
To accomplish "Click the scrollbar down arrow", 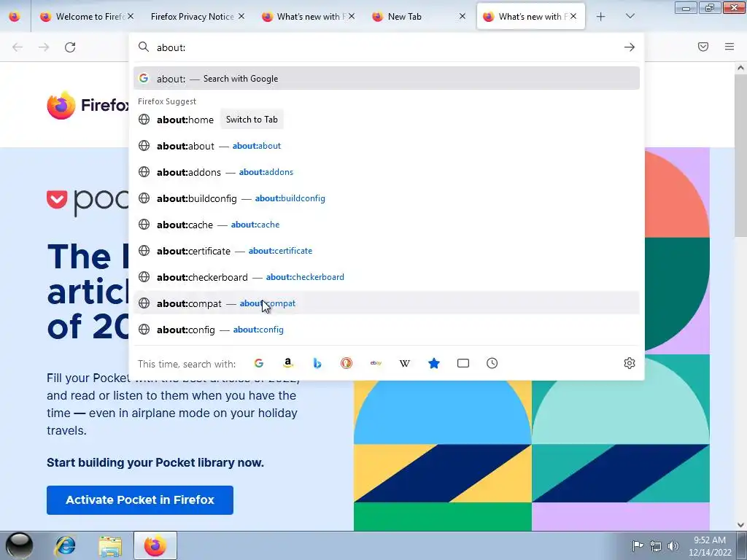I will point(740,525).
